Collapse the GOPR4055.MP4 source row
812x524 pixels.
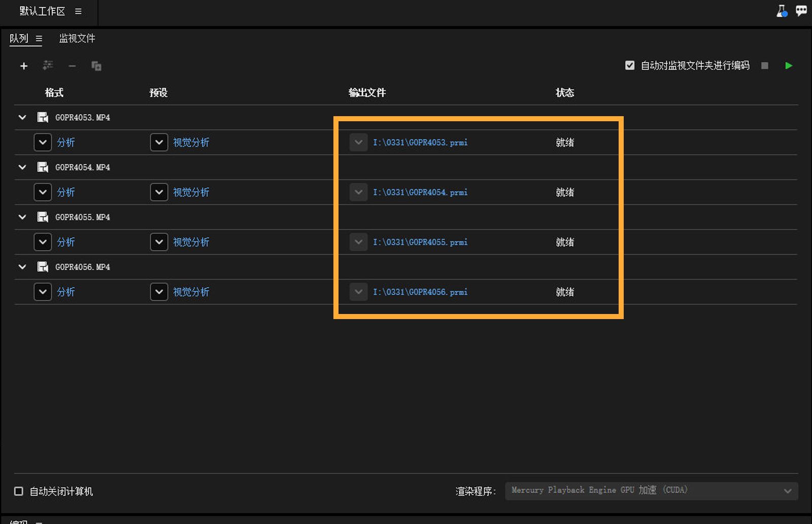(x=22, y=217)
